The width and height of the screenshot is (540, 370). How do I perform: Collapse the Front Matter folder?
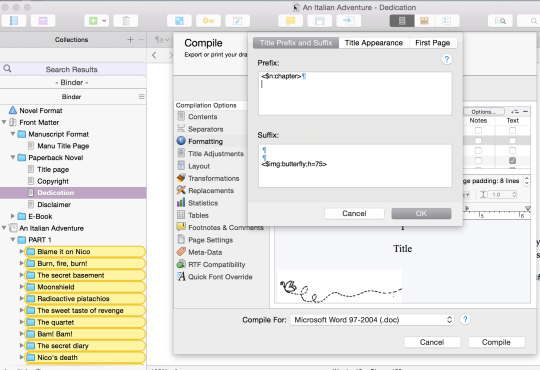(4, 122)
